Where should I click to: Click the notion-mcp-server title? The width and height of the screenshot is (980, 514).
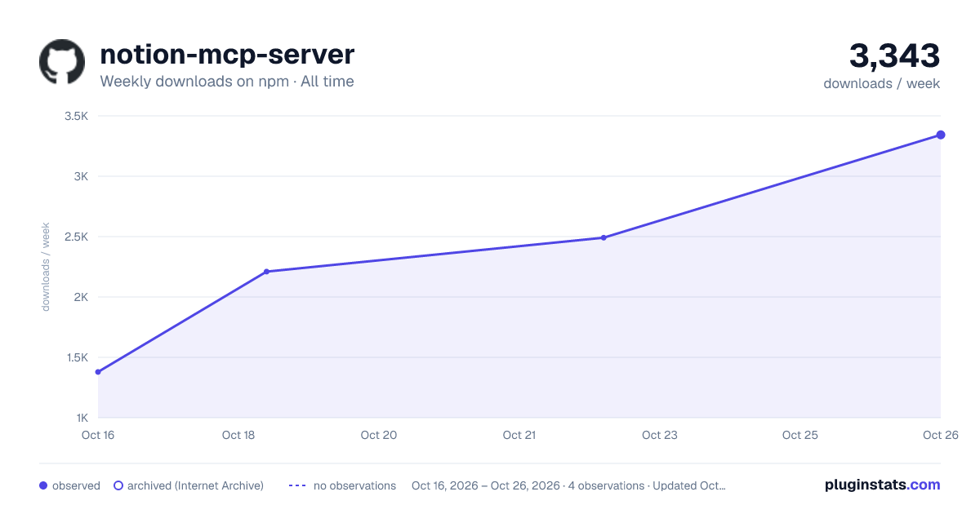click(x=227, y=55)
